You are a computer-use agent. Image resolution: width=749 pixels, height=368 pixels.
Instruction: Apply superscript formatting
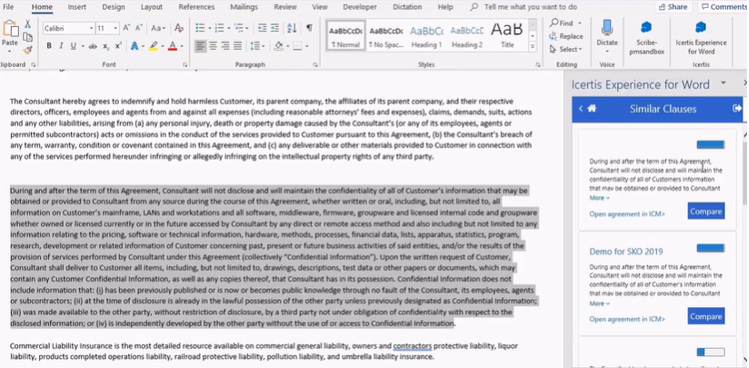(x=118, y=46)
